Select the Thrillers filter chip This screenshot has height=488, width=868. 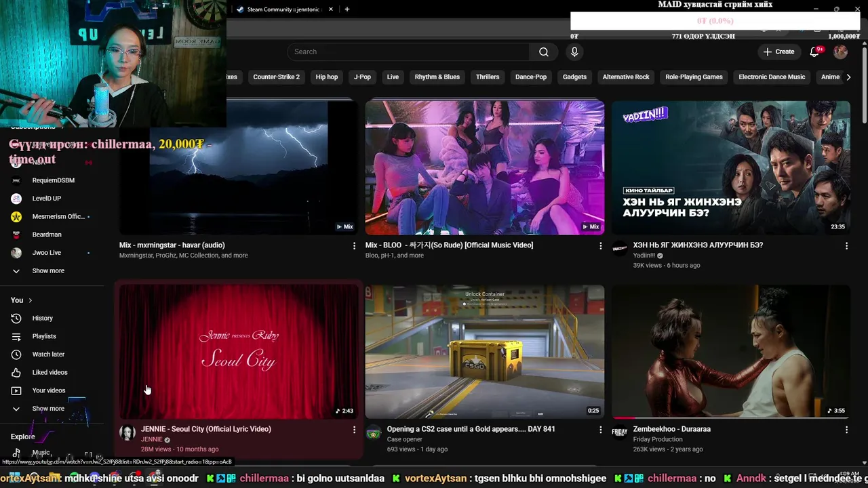[x=488, y=77]
